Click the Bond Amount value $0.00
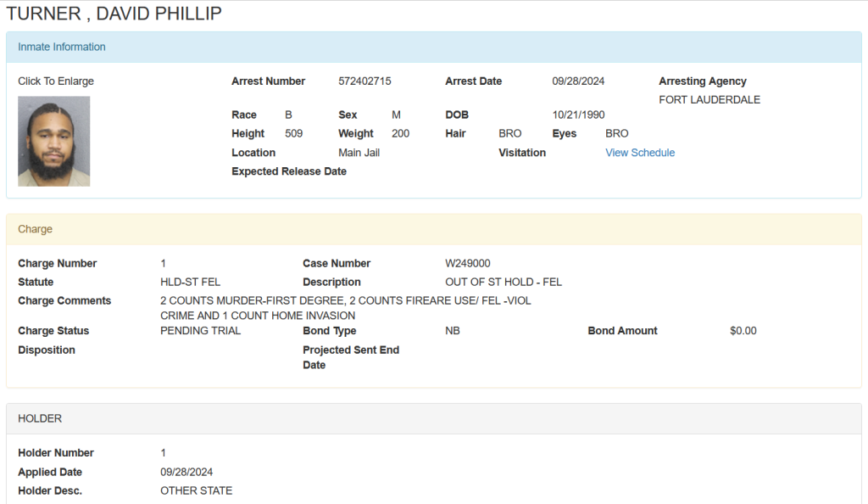The image size is (868, 504). pos(743,331)
